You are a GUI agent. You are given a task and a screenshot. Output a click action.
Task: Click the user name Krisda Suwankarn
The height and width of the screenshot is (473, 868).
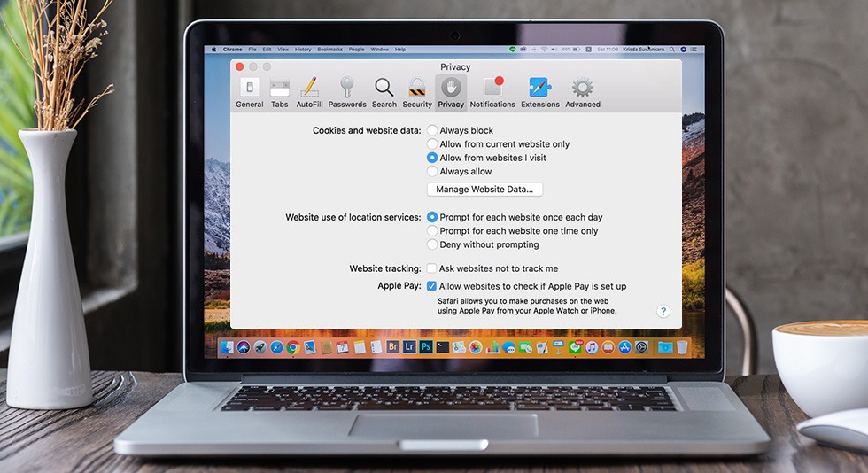pyautogui.click(x=644, y=50)
